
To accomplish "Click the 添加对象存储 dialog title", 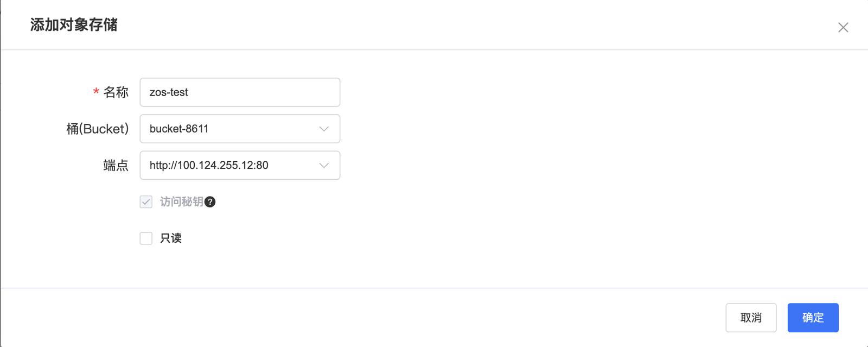I will click(74, 25).
